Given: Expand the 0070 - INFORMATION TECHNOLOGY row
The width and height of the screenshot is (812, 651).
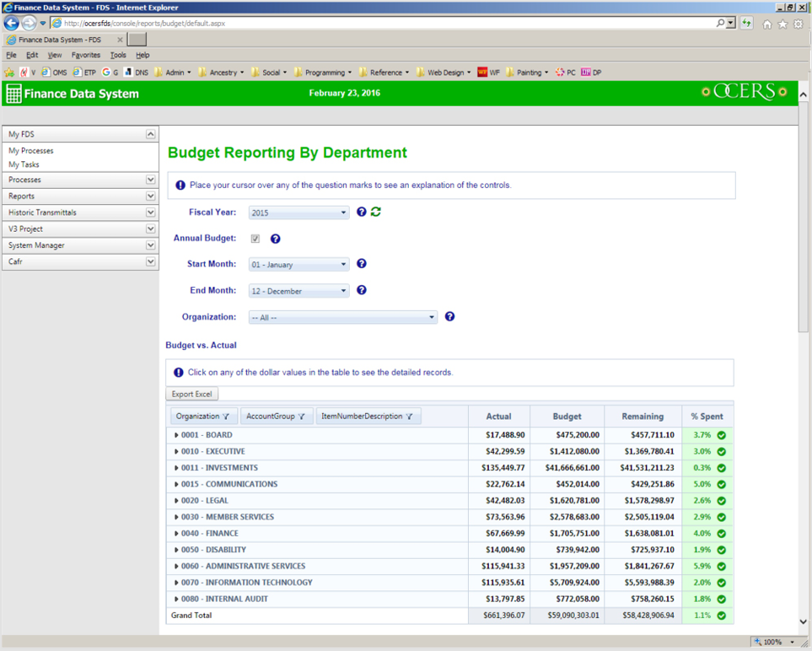Looking at the screenshot, I should [176, 583].
